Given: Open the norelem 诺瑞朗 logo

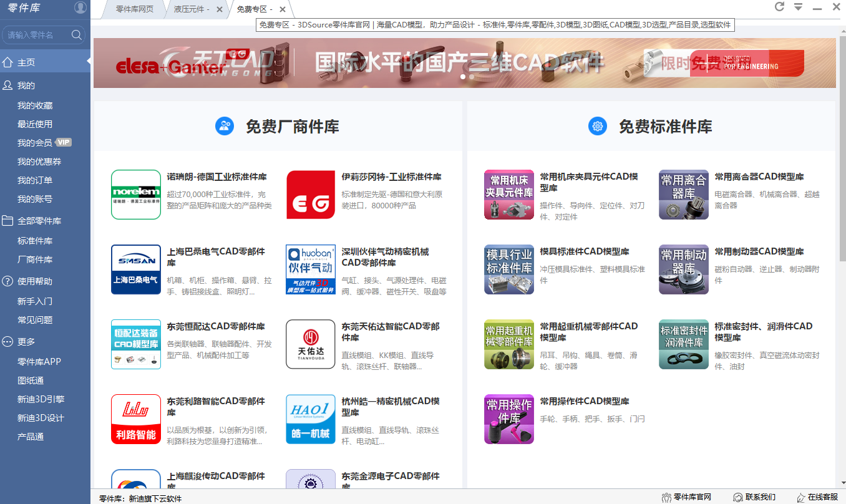Looking at the screenshot, I should (x=136, y=195).
